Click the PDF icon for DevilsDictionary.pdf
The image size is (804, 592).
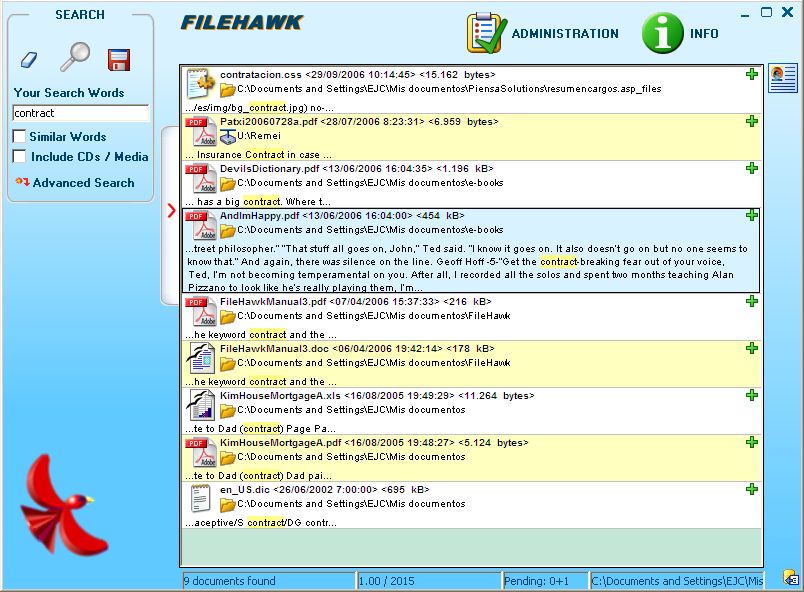coord(200,178)
